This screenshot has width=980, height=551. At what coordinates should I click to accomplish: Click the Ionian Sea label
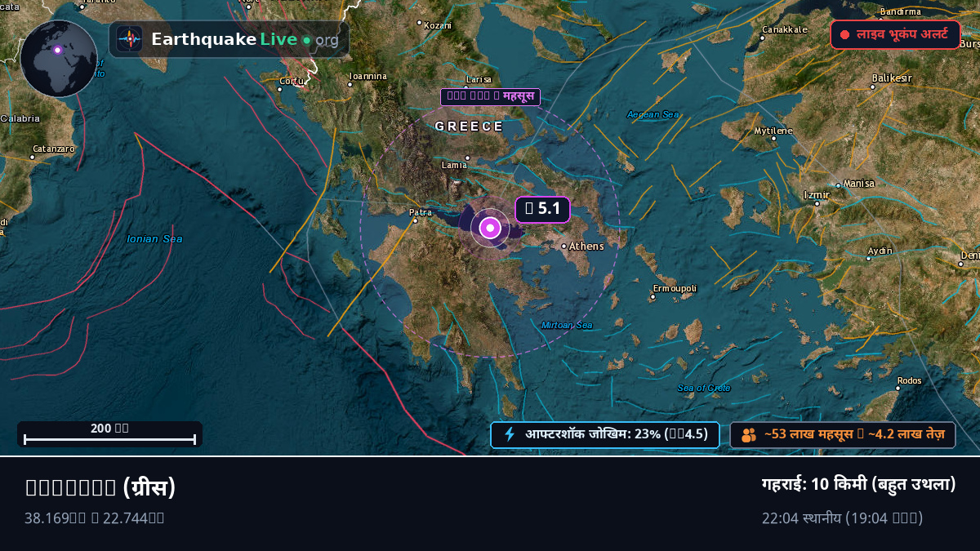coord(154,239)
